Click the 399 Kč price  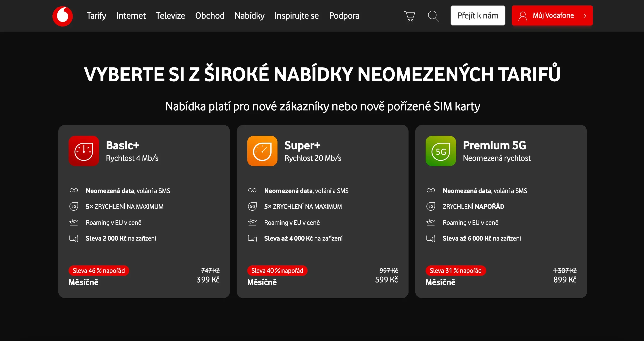208,280
